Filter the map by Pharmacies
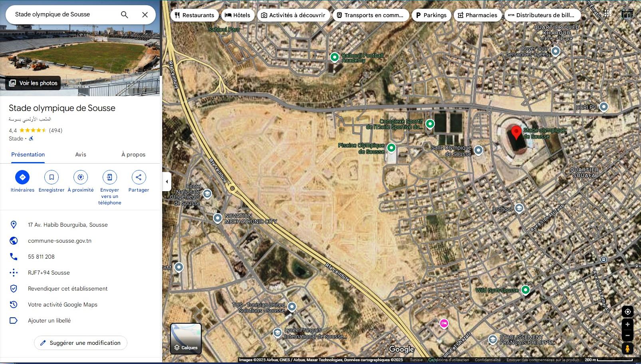Viewport: 641px width, 364px height. pos(477,15)
